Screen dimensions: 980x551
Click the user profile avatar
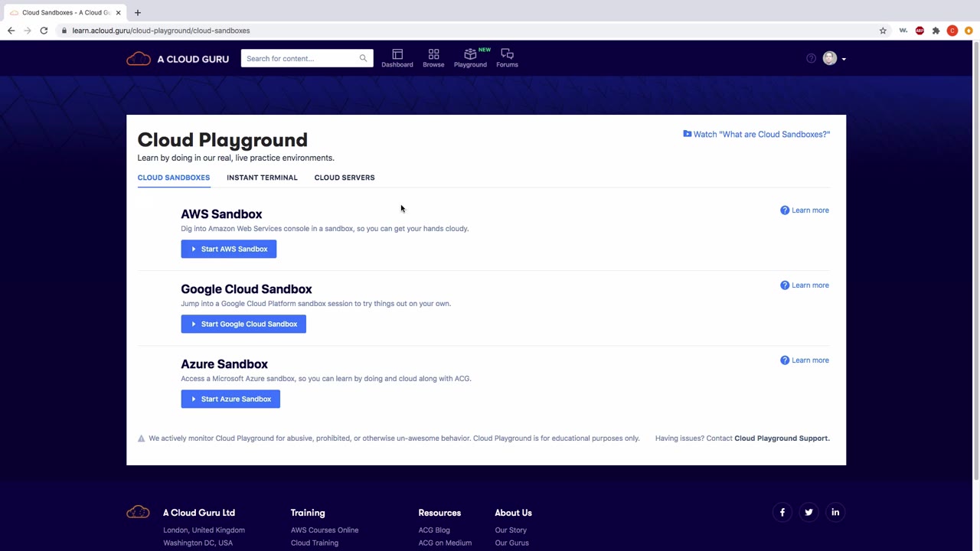click(x=830, y=58)
